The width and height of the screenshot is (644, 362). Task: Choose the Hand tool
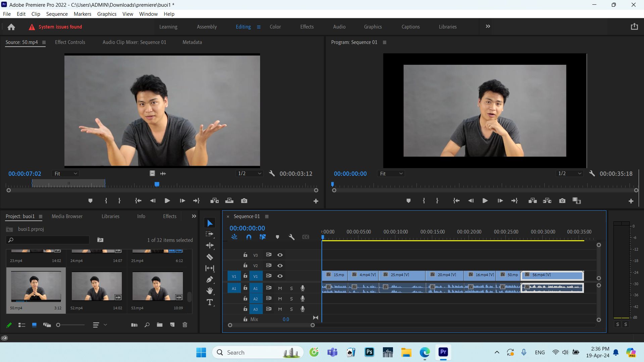pyautogui.click(x=210, y=291)
